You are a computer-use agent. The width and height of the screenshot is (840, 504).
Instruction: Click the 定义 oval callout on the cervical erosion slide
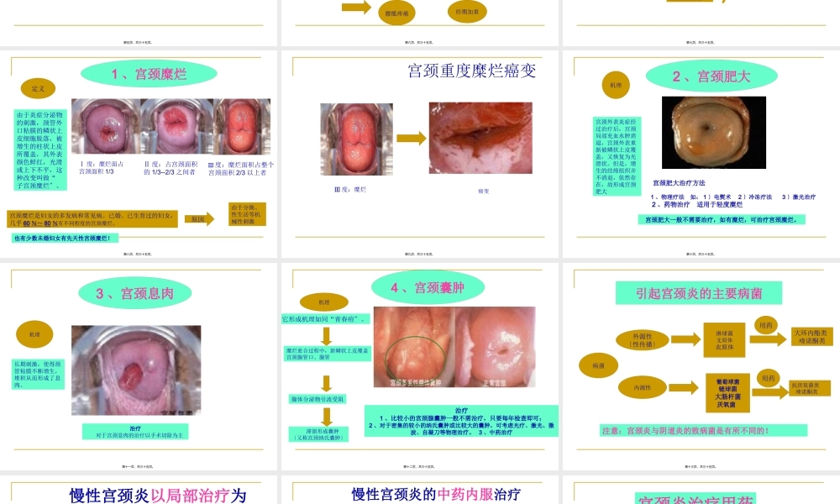38,88
